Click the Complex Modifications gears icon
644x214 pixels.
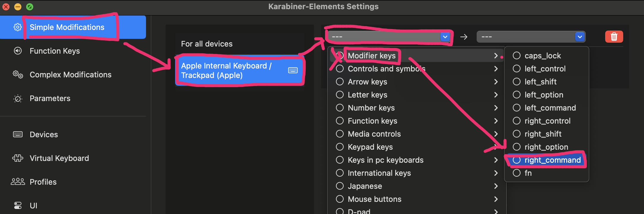(18, 74)
